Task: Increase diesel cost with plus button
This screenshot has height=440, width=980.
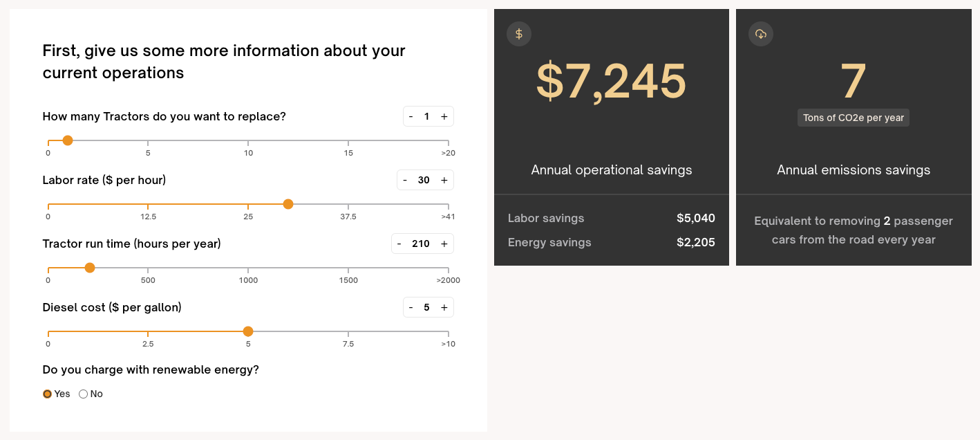Action: (444, 307)
